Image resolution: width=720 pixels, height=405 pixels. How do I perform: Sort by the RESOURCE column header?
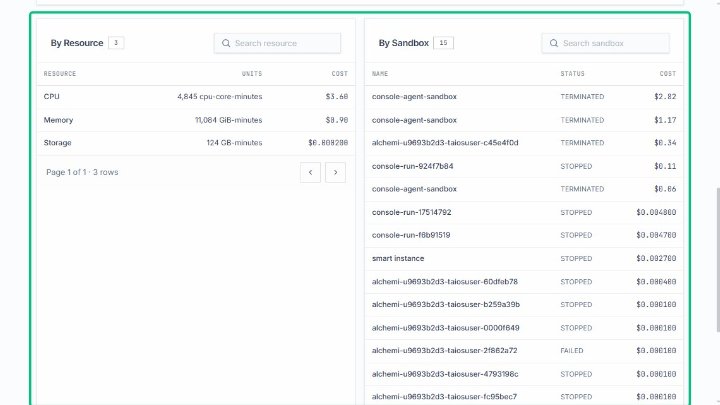click(60, 73)
